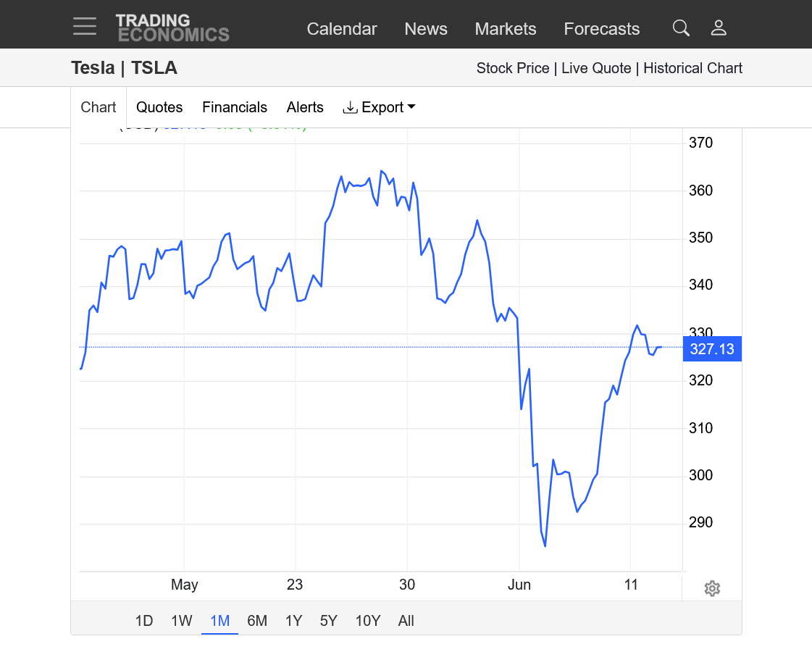Switch to the Quotes tab

tap(159, 107)
